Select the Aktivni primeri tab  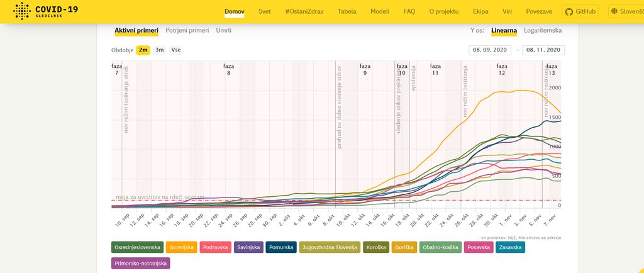pos(136,30)
